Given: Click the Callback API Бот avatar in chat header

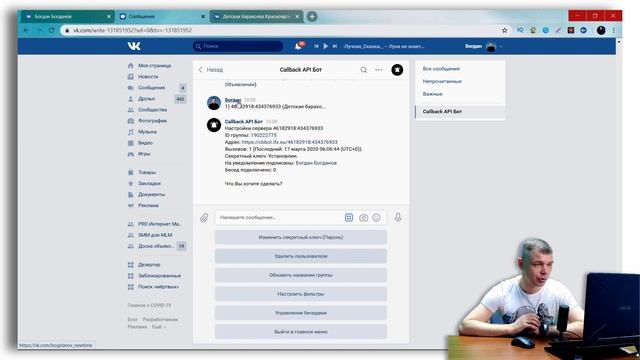Looking at the screenshot, I should [397, 70].
